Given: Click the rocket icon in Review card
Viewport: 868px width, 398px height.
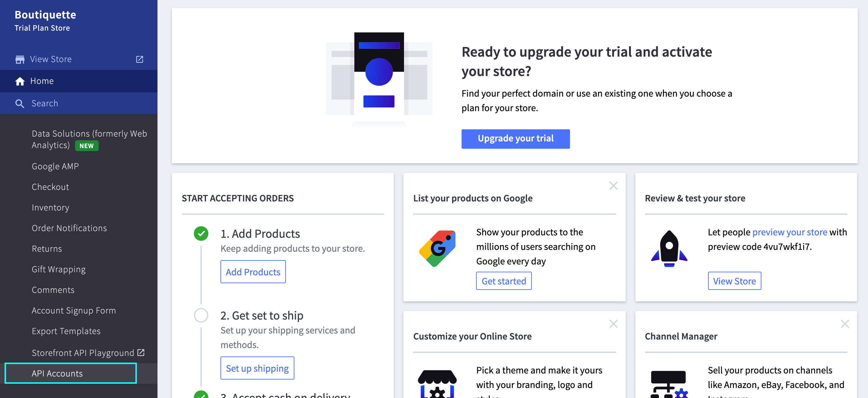Looking at the screenshot, I should point(669,248).
